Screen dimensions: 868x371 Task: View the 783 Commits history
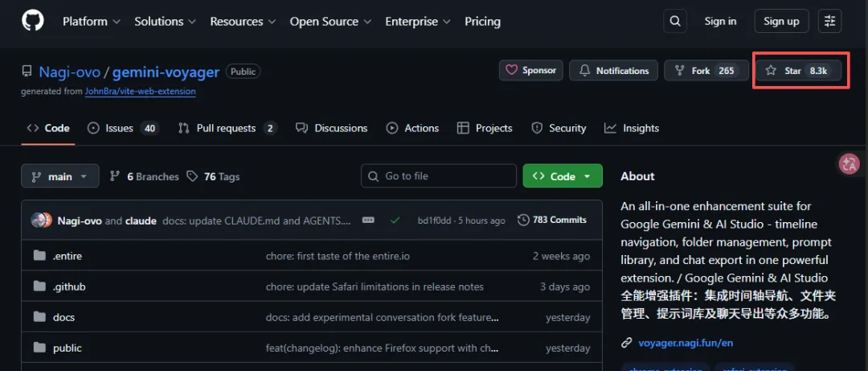(552, 220)
